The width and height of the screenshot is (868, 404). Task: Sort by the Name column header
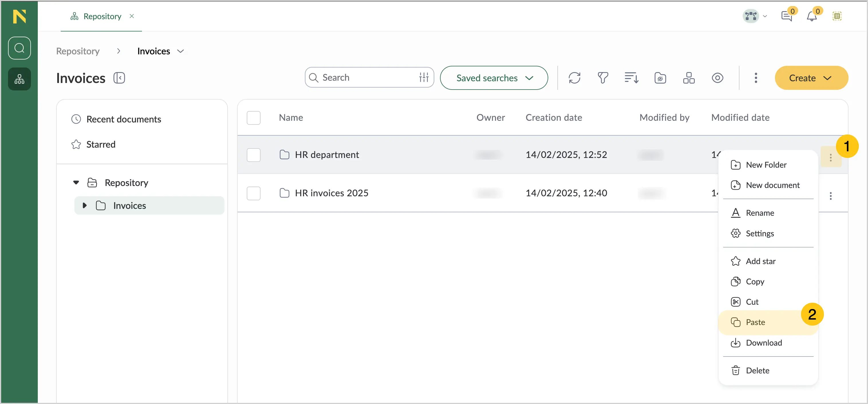click(x=291, y=118)
